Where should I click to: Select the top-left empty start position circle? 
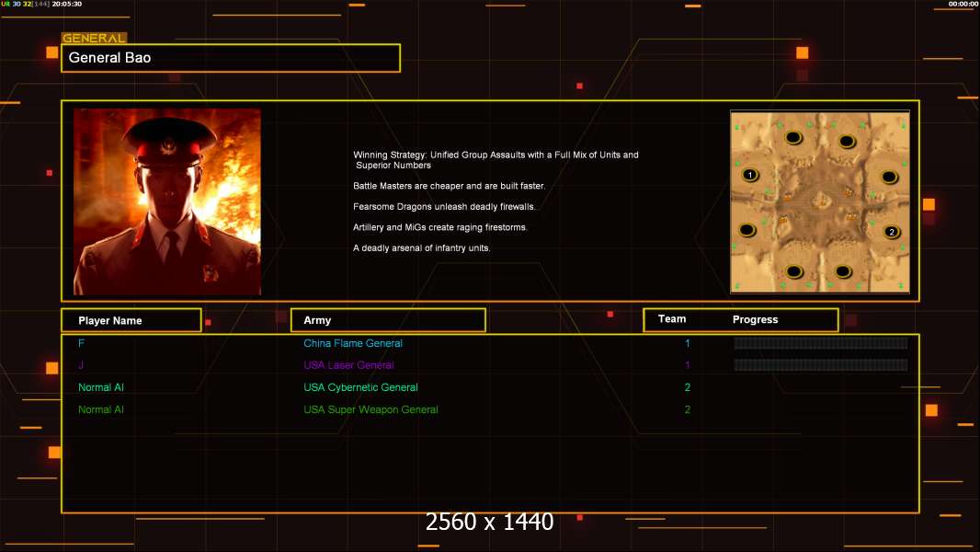793,137
